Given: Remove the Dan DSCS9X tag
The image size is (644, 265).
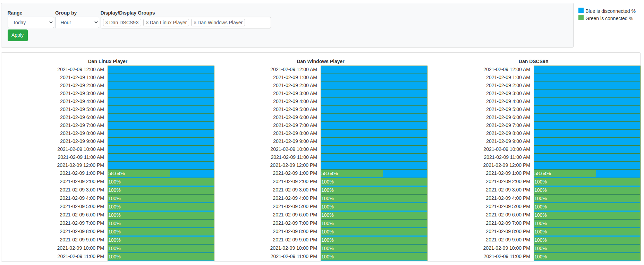Looking at the screenshot, I should click(107, 23).
